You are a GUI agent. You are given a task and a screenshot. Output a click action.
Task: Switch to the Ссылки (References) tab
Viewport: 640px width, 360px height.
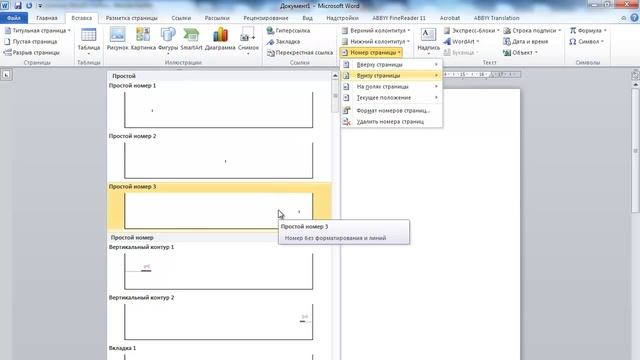coord(181,18)
